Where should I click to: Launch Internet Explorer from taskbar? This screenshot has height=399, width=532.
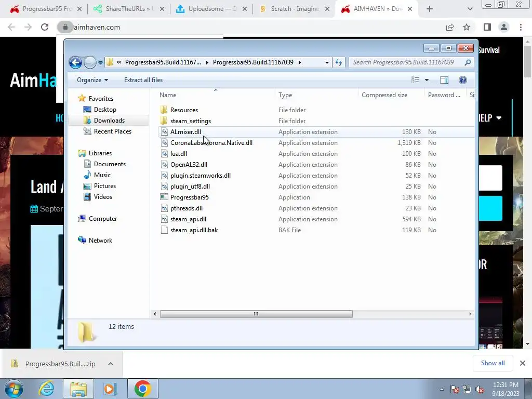(46, 389)
